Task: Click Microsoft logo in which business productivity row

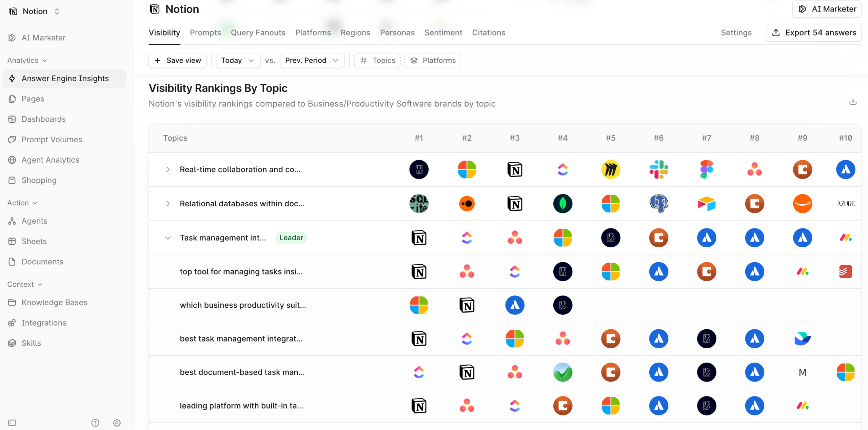Action: pyautogui.click(x=419, y=305)
